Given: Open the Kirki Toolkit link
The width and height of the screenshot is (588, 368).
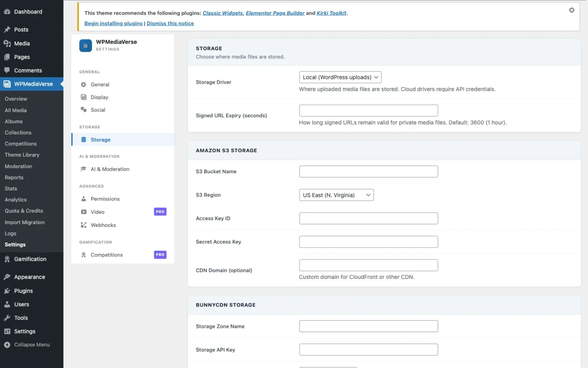Looking at the screenshot, I should [331, 13].
